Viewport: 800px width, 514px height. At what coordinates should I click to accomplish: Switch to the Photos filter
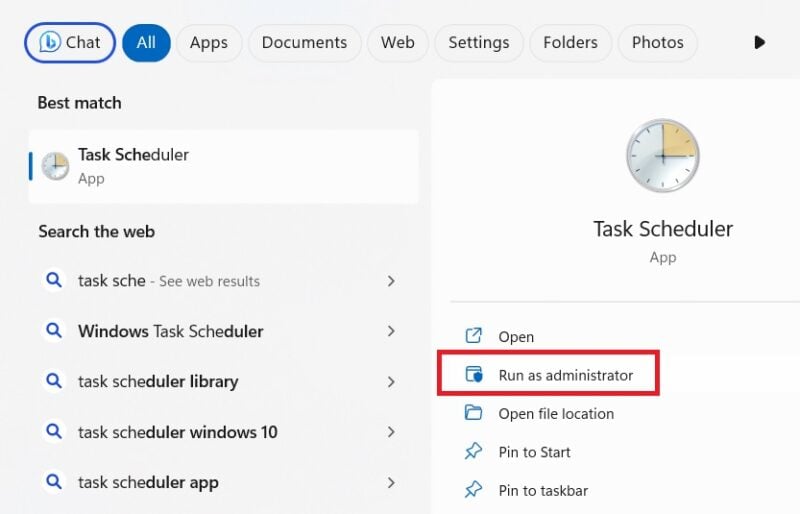[658, 42]
